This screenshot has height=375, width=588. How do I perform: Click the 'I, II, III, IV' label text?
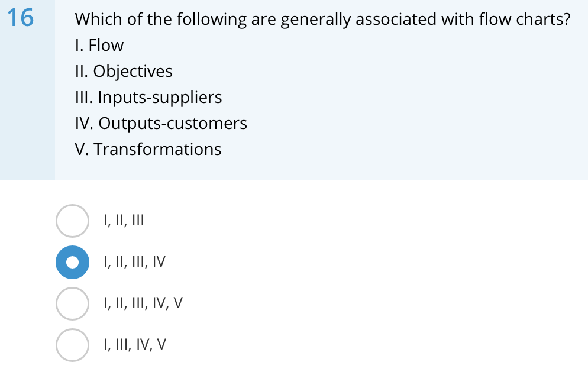point(134,262)
